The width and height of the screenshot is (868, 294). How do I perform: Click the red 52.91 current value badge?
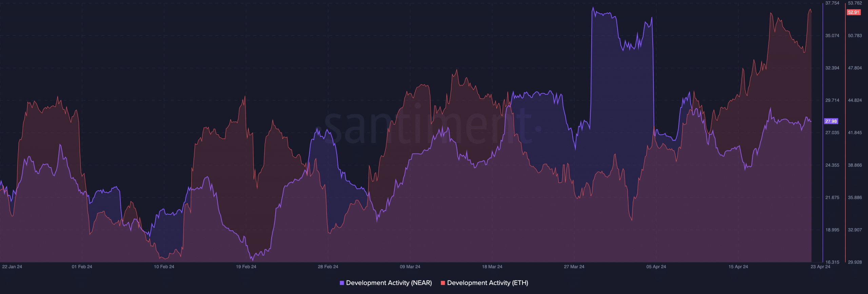853,12
